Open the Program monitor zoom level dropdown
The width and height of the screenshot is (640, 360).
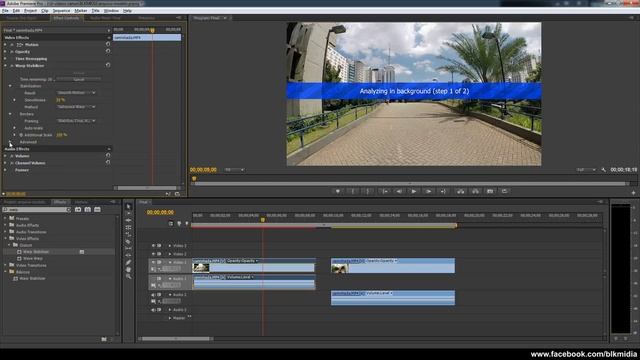234,170
